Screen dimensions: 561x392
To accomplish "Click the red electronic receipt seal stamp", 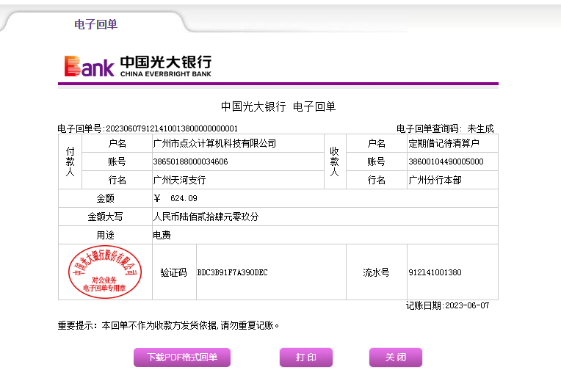I will coord(105,272).
